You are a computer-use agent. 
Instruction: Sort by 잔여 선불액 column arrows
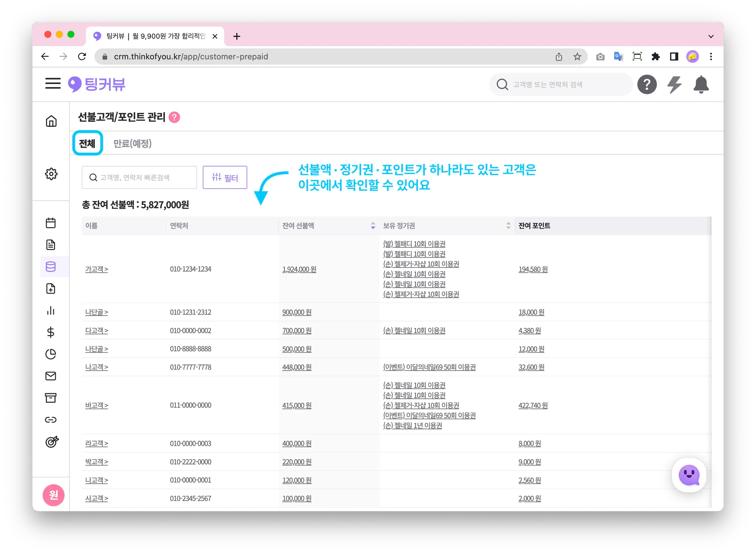coord(373,225)
